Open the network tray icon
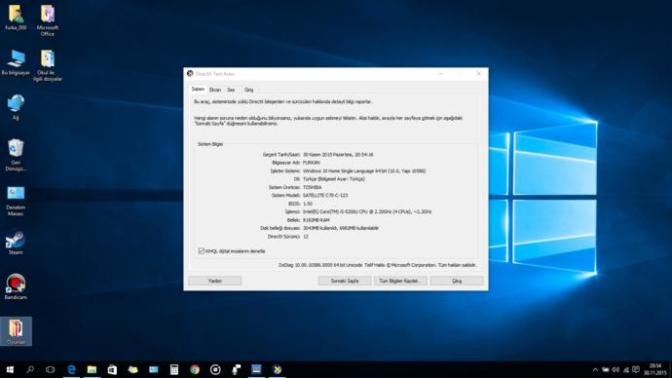The width and height of the screenshot is (672, 378). point(626,370)
